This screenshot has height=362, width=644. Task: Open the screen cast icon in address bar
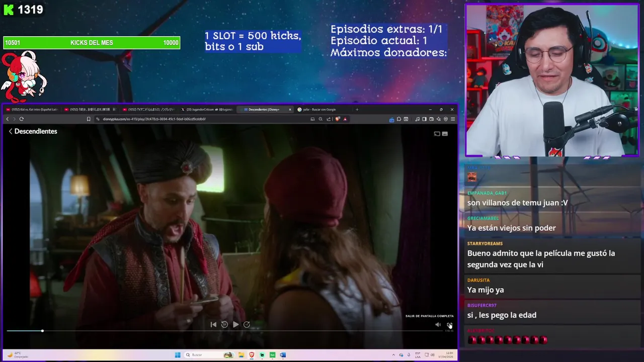tap(312, 119)
